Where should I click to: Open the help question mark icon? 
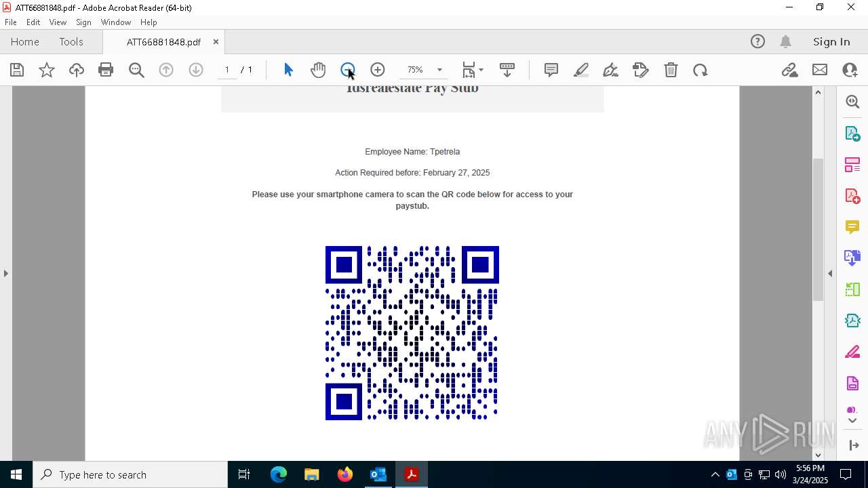click(757, 41)
